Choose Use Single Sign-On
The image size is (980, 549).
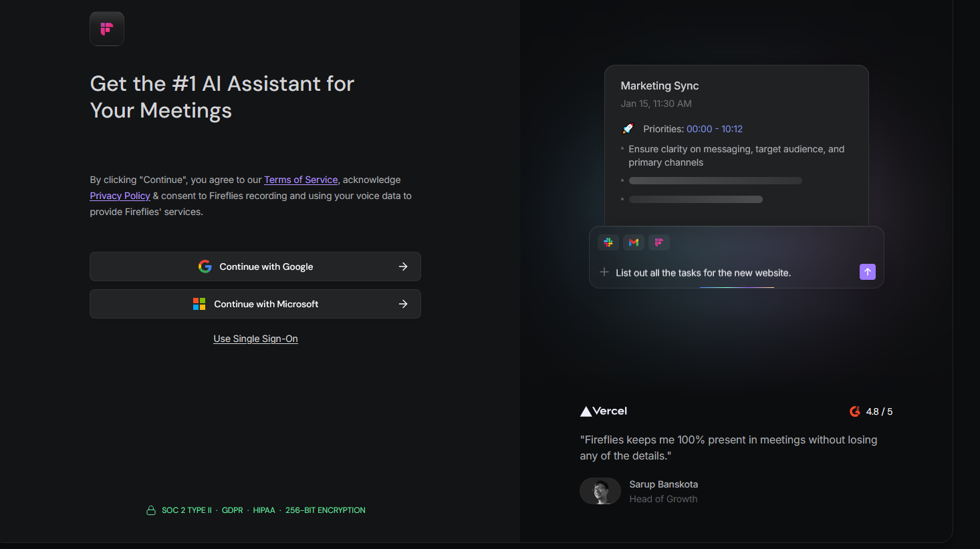255,339
